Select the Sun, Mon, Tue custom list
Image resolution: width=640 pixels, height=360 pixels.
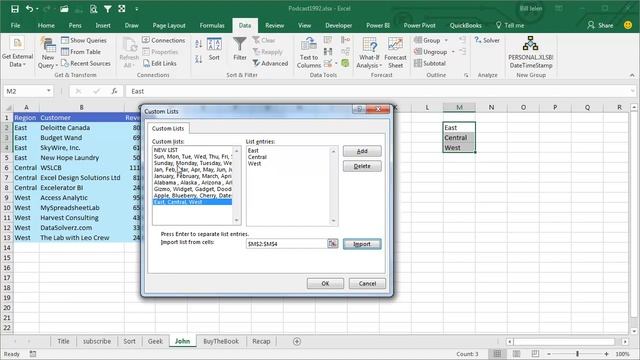click(x=192, y=156)
